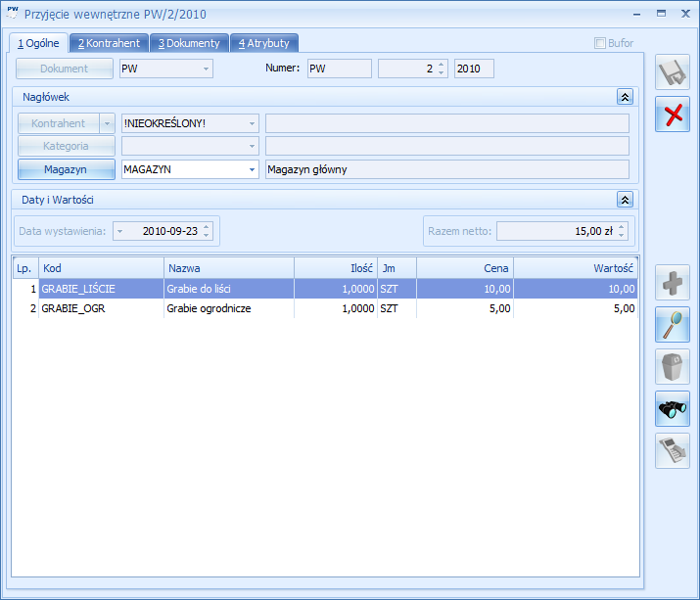Click the category description field
This screenshot has width=700, height=600.
[x=447, y=146]
